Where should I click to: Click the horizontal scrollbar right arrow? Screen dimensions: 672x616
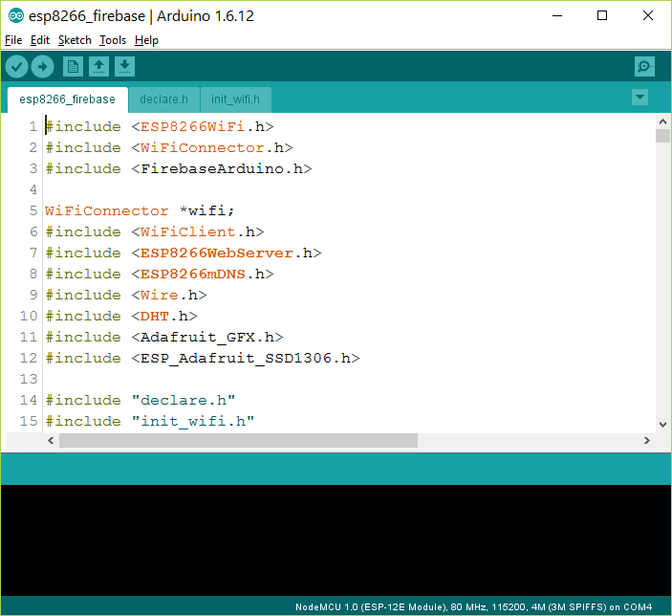tap(647, 441)
